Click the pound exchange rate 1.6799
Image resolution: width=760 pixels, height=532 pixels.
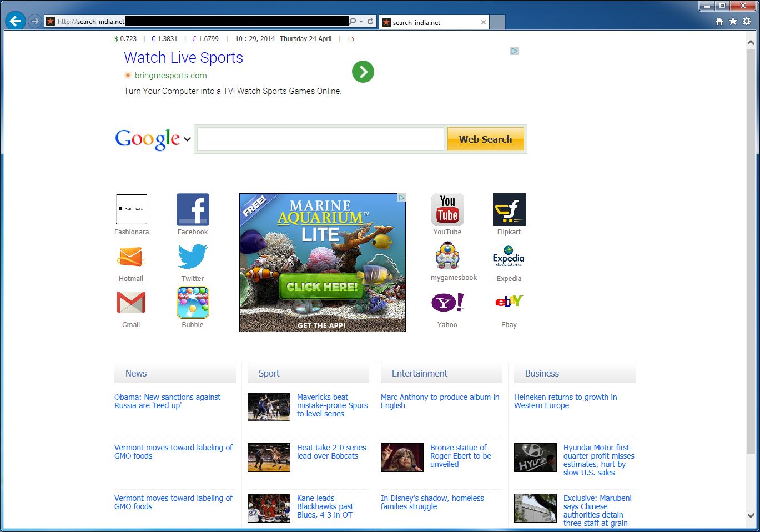point(205,39)
